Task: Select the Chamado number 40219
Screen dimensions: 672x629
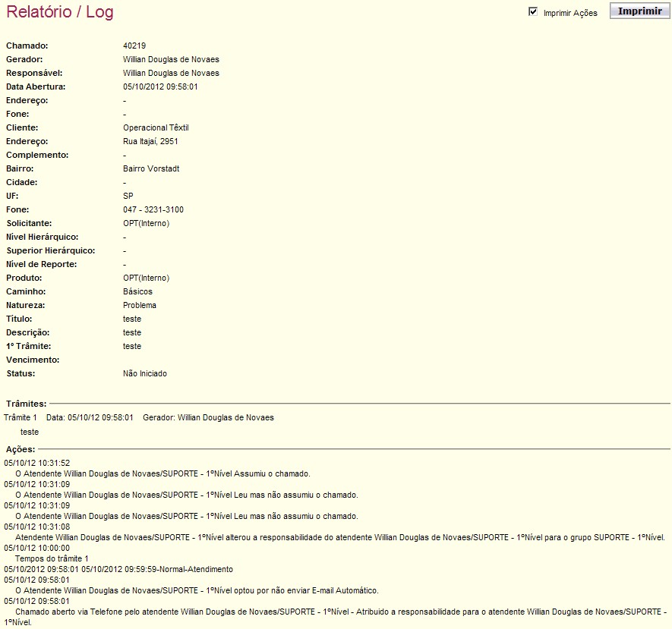Action: (x=134, y=46)
